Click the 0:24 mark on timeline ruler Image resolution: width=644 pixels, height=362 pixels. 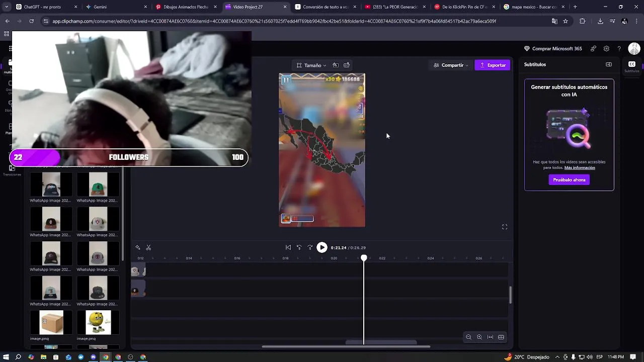click(430, 258)
